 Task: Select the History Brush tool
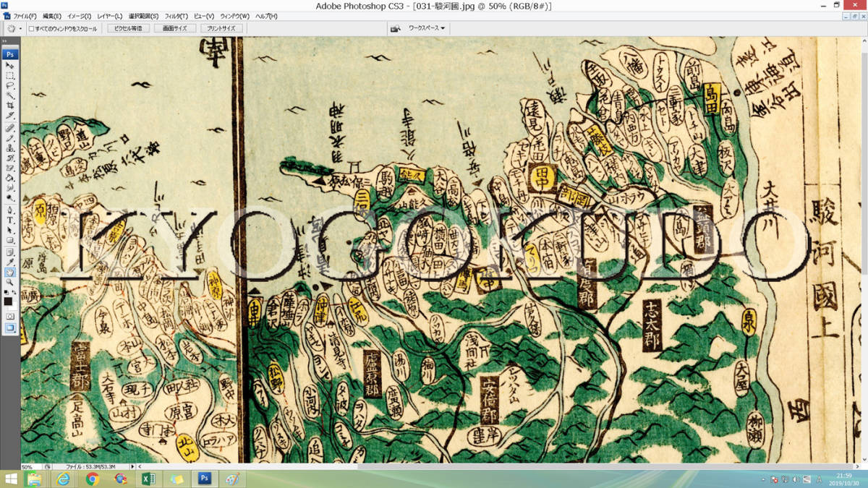(x=10, y=158)
